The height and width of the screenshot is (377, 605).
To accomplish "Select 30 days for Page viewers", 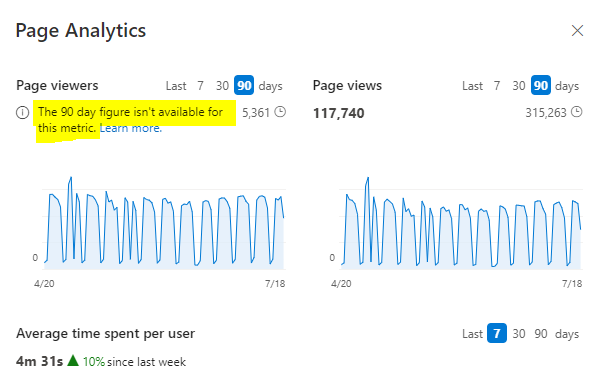I will pos(222,85).
